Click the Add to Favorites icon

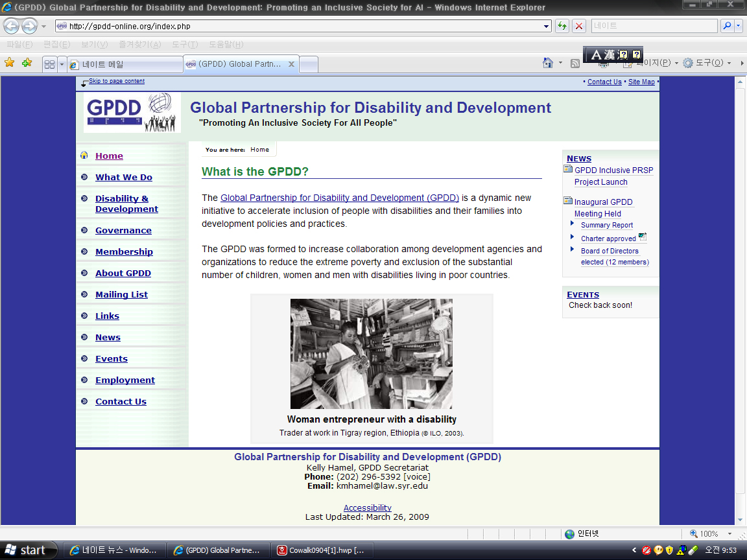click(x=27, y=62)
